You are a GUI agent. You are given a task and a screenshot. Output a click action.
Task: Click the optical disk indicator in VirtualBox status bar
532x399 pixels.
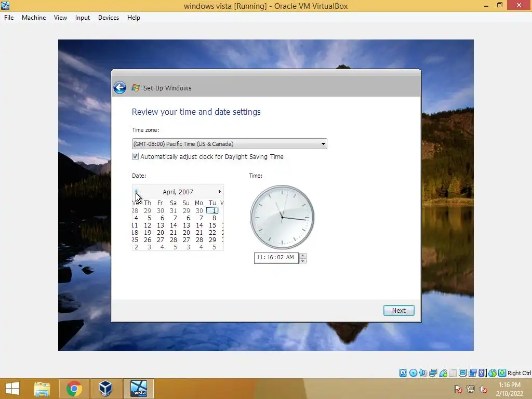coord(413,373)
